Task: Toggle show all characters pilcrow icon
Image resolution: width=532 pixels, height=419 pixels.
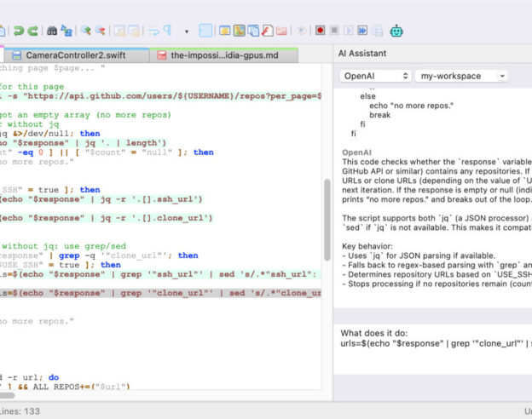Action: [x=168, y=31]
